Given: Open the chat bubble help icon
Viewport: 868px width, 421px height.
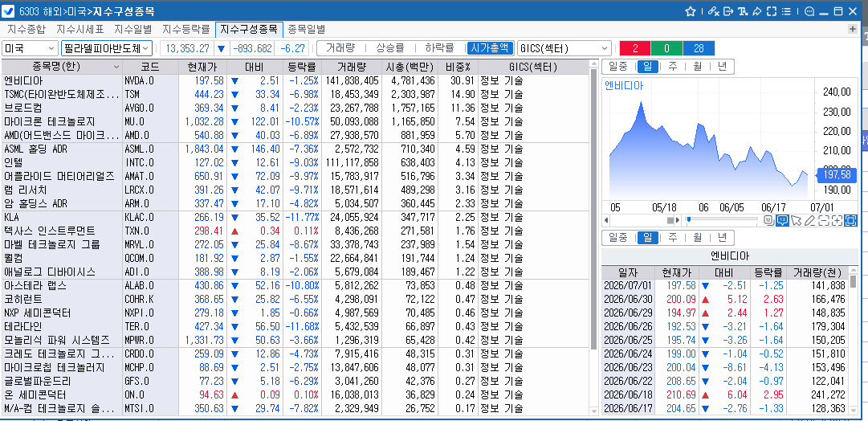Looking at the screenshot, I should (810, 11).
